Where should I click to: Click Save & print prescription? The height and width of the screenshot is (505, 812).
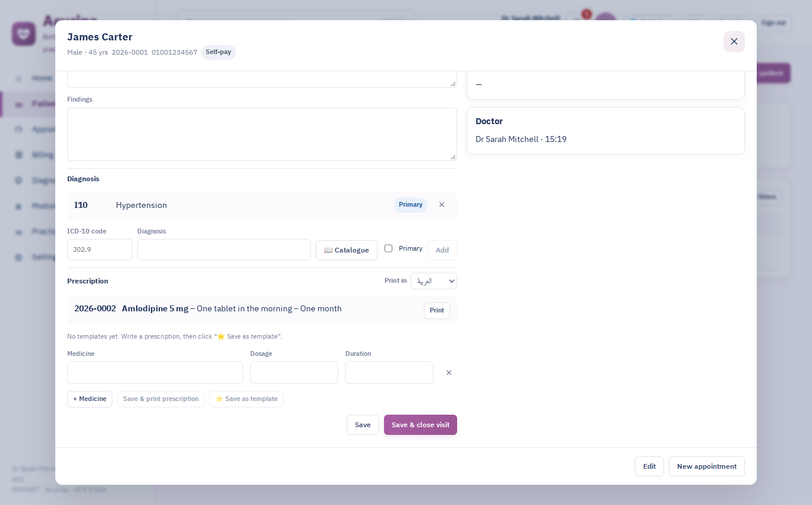click(x=161, y=399)
